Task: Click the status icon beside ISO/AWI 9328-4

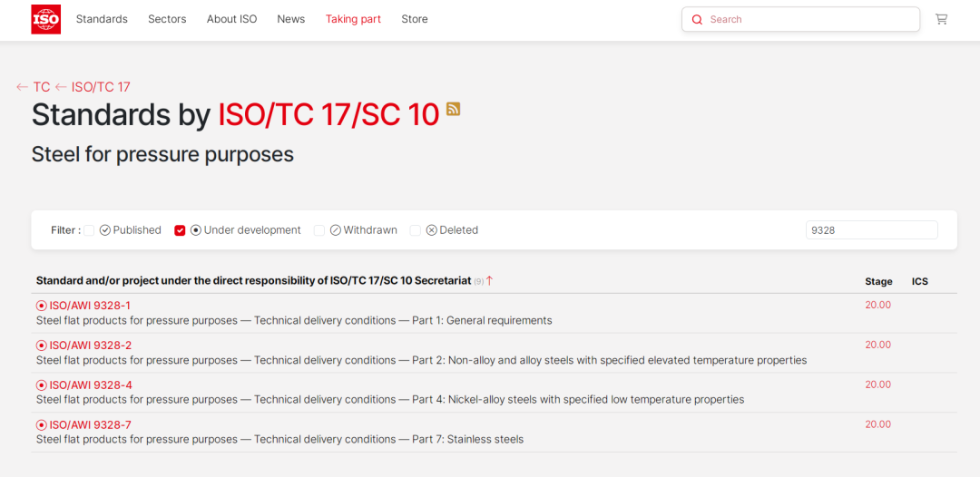Action: [42, 385]
